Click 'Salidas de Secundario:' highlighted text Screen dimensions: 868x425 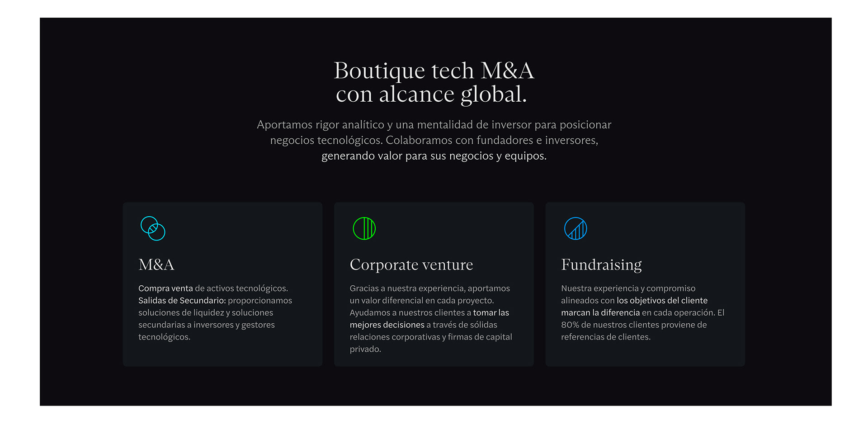point(182,301)
